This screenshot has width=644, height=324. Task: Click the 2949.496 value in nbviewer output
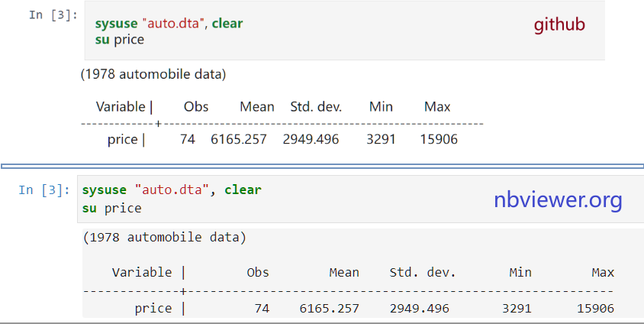tap(419, 309)
